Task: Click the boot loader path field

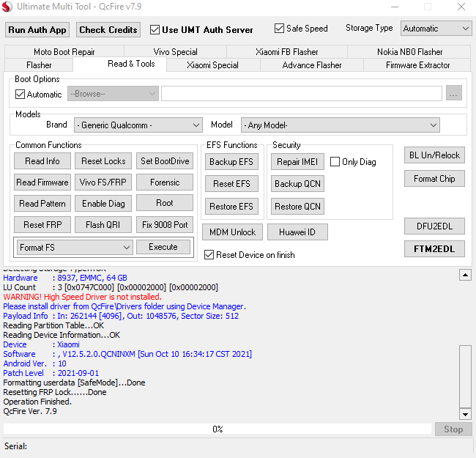Action: point(302,93)
